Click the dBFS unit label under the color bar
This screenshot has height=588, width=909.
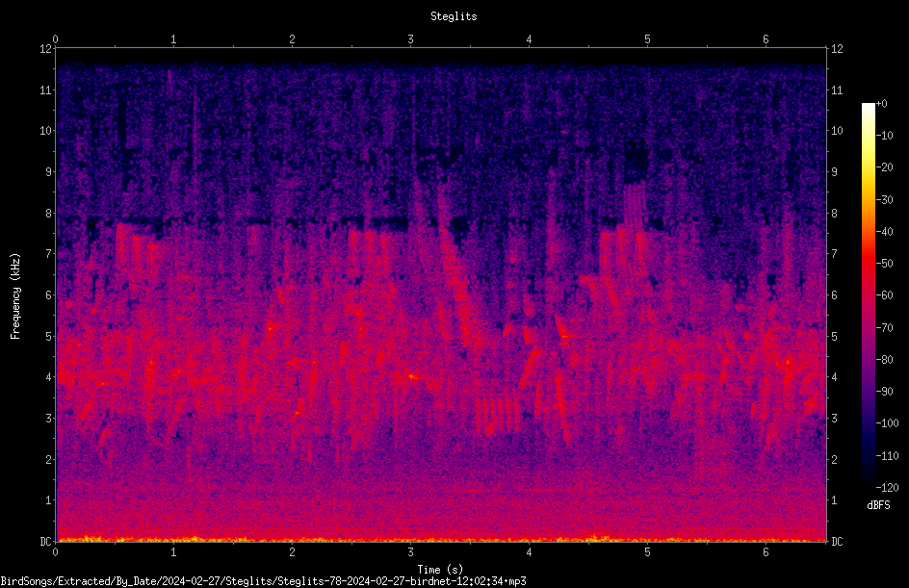click(x=878, y=505)
